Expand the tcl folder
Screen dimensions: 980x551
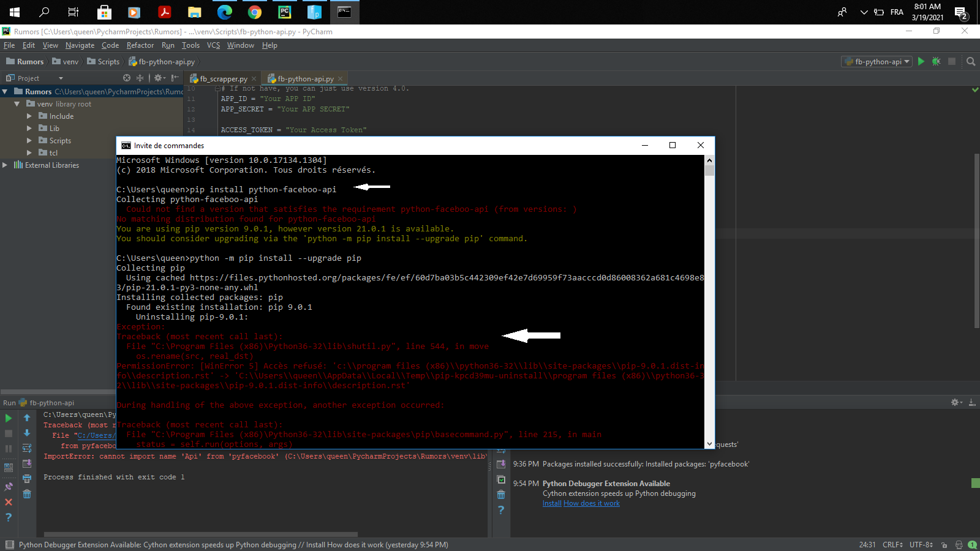(x=29, y=153)
